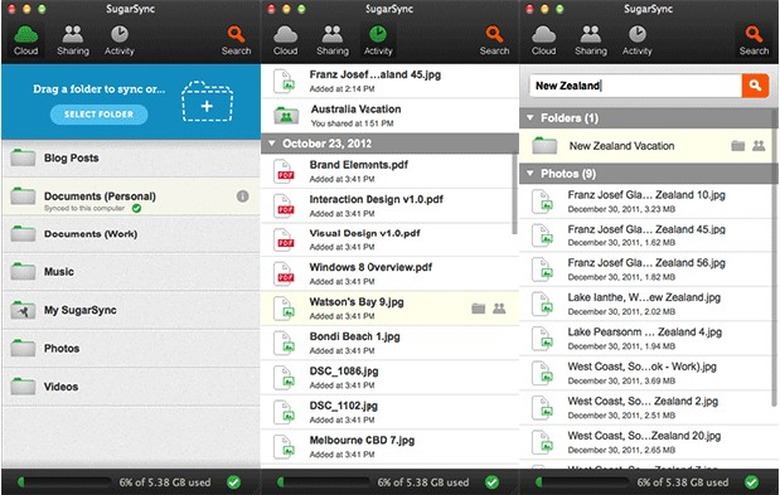The height and width of the screenshot is (495, 780).
Task: Select Watson's Bay 9.jpg
Action: pyautogui.click(x=390, y=308)
